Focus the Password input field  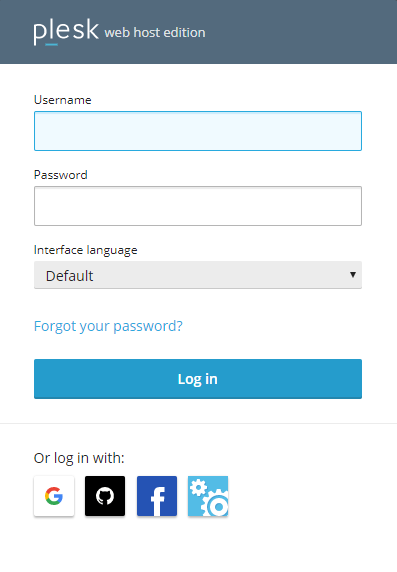point(198,206)
